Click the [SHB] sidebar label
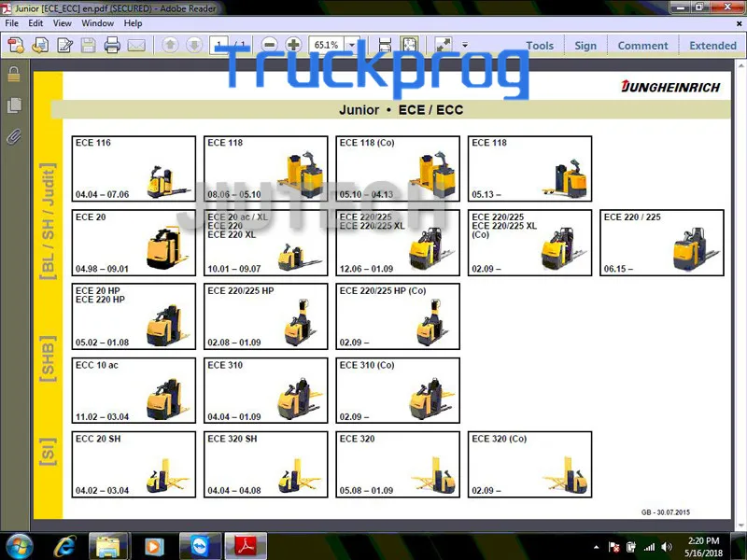This screenshot has height=560, width=747. tap(48, 358)
